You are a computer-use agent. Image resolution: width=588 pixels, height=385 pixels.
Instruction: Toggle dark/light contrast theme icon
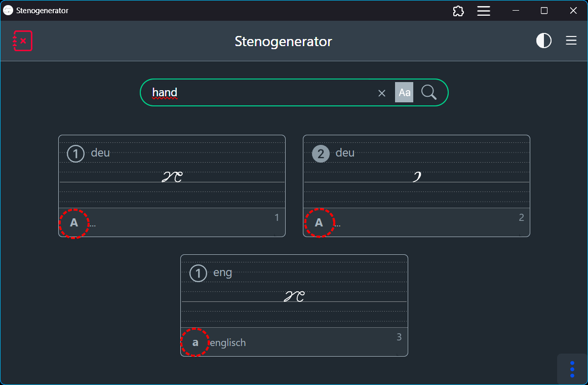543,41
